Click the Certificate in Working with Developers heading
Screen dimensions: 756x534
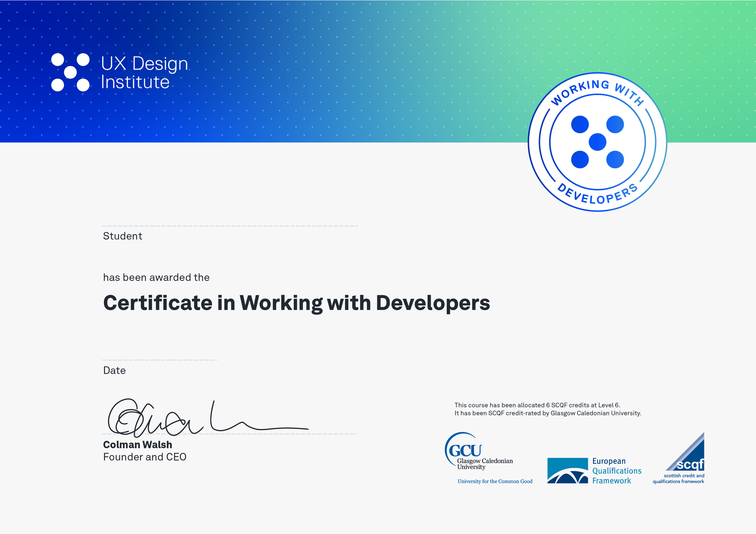pyautogui.click(x=296, y=303)
